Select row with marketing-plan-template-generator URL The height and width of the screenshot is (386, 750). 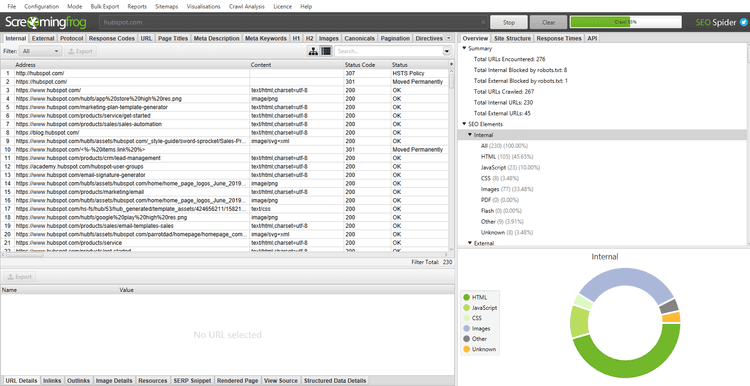(x=225, y=107)
